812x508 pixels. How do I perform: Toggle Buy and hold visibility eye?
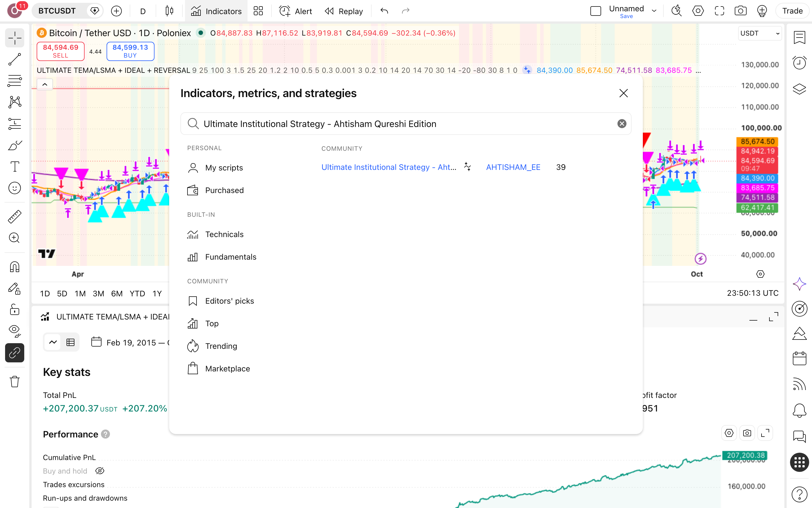100,471
